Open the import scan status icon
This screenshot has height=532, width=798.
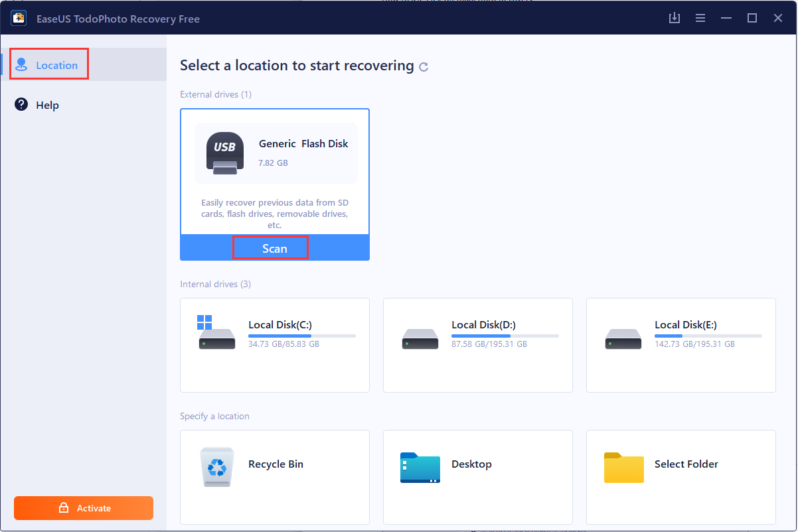tap(675, 18)
